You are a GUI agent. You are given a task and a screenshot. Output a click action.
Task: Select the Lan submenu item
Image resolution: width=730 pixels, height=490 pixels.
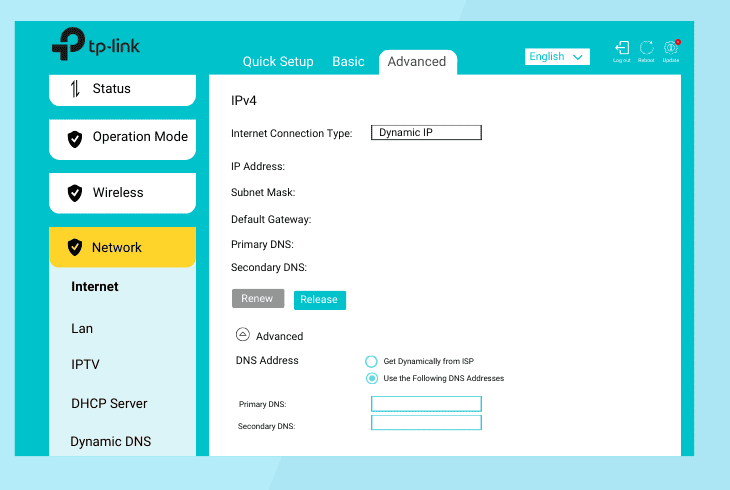(82, 328)
